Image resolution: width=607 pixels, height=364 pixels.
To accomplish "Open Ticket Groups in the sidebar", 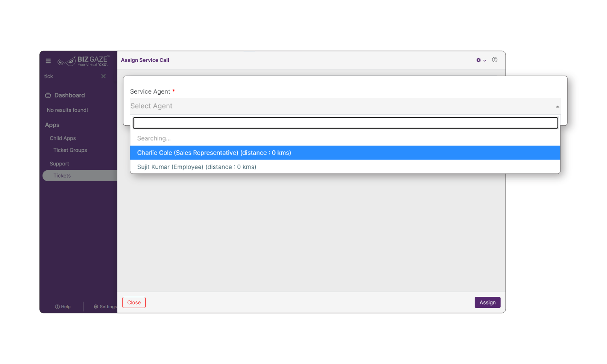I will tap(70, 150).
